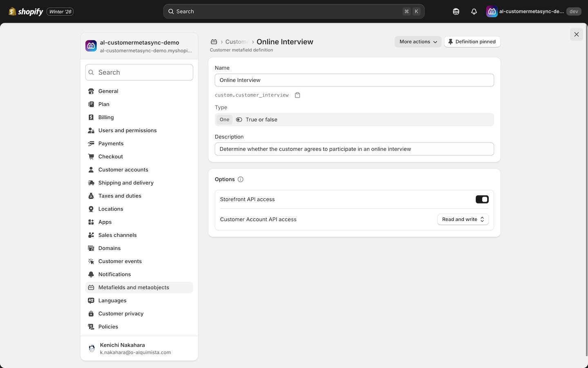The height and width of the screenshot is (368, 588).
Task: Click the metafields breadcrumb home icon
Action: tap(214, 42)
